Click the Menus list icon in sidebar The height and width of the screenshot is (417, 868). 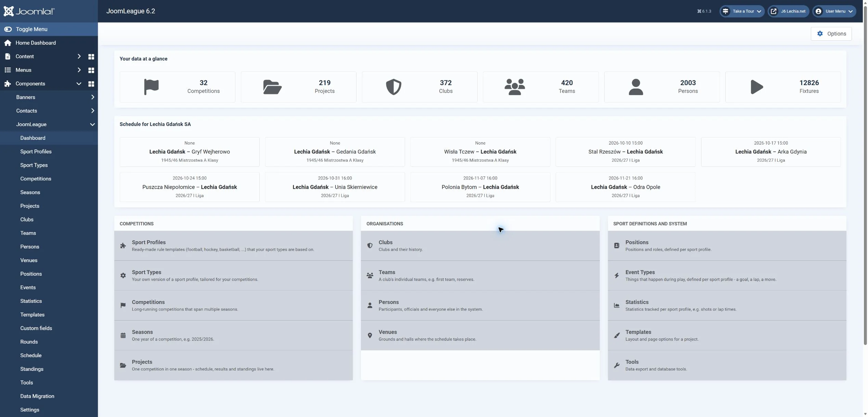[x=8, y=70]
